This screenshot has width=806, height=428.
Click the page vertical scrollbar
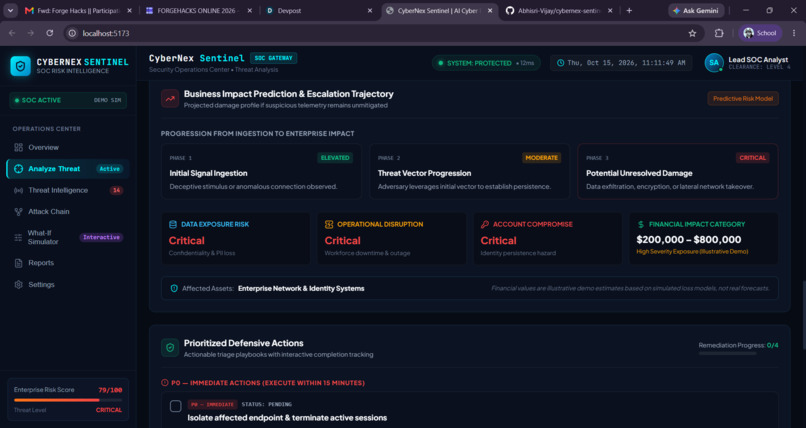point(802,315)
